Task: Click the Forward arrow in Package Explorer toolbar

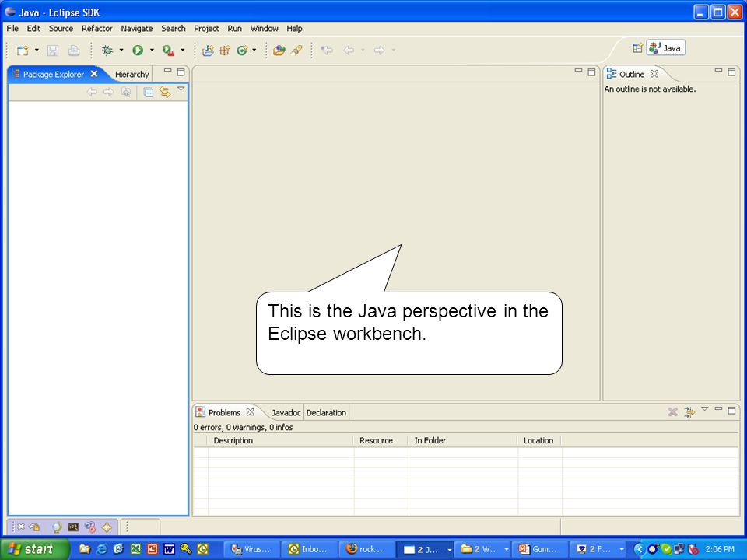Action: (109, 92)
